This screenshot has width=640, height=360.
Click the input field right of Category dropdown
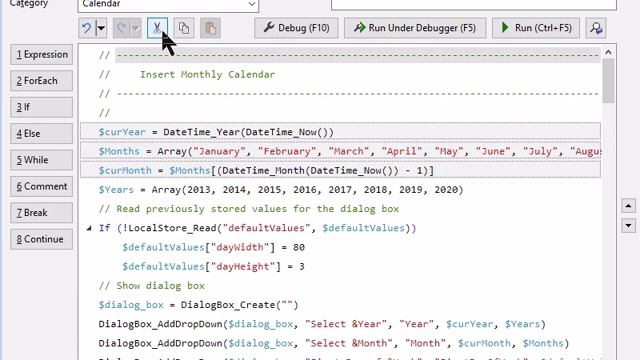coord(473,4)
